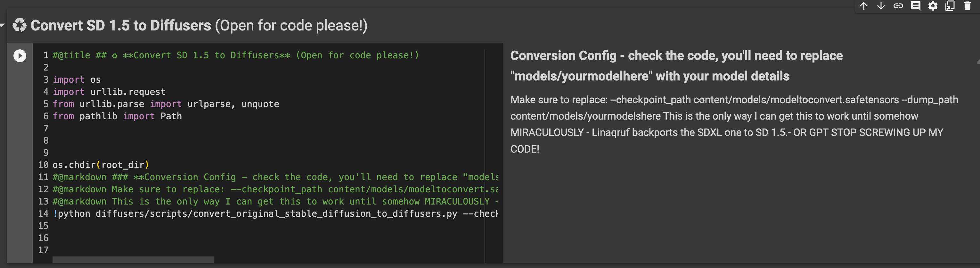Viewport: 980px width, 268px height.
Task: Add a comment to the cell
Action: point(915,6)
